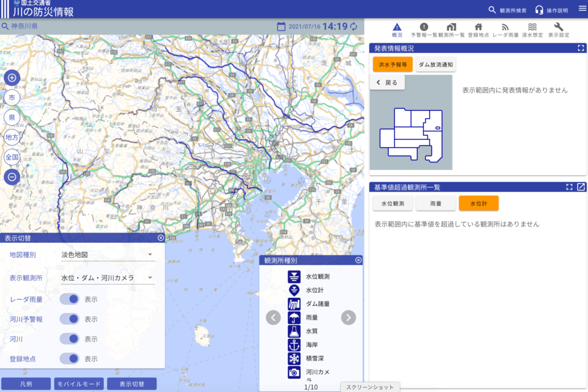This screenshot has height=392, width=588.
Task: Expand the 表示観測所 dropdown list
Action: click(107, 278)
